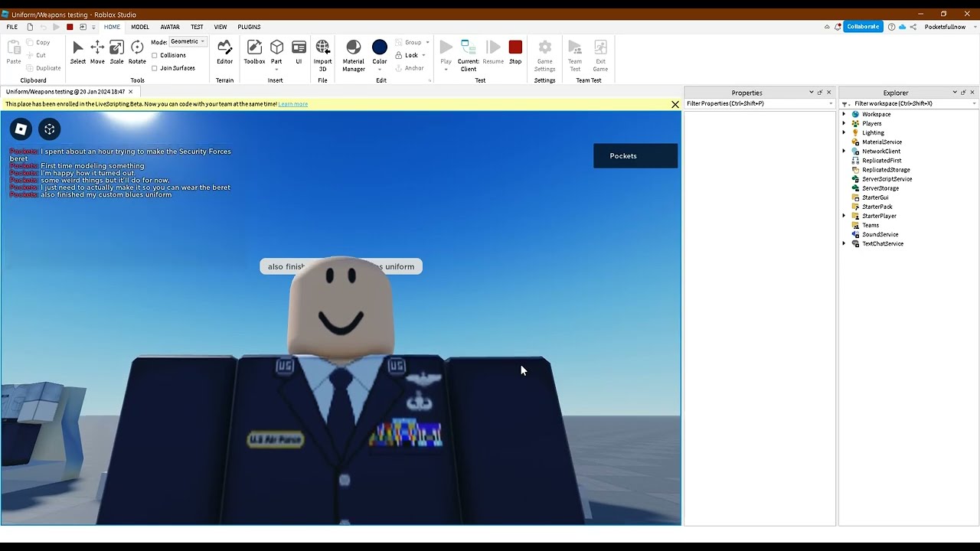The height and width of the screenshot is (551, 980).
Task: Open the Material Manager
Action: click(353, 55)
